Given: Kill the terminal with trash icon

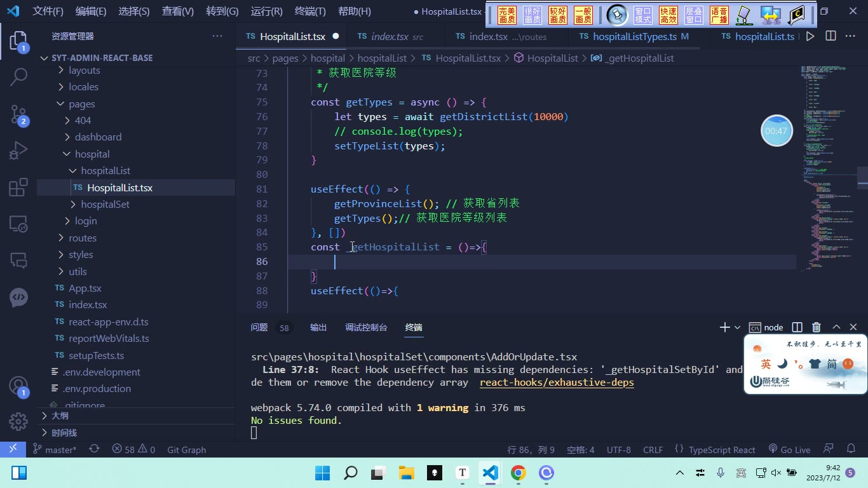Looking at the screenshot, I should coord(817,327).
